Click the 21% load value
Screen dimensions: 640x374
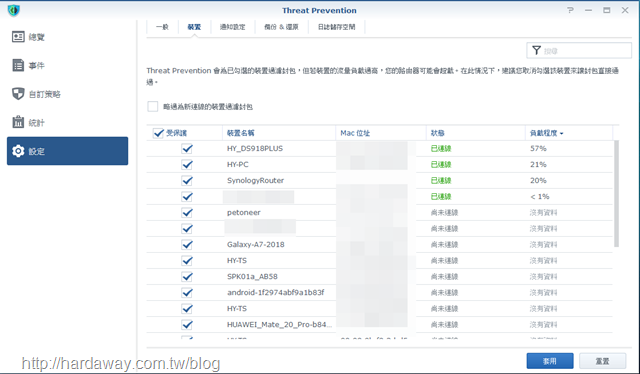[538, 165]
